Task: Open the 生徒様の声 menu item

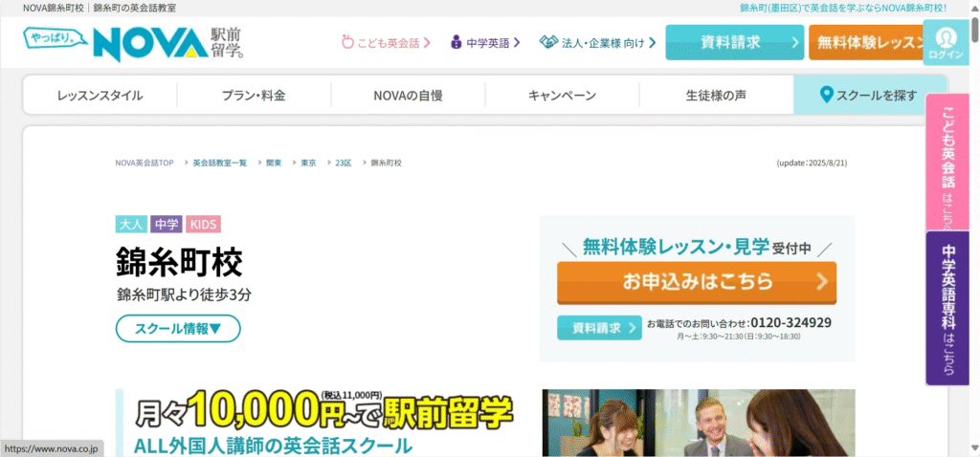Action: (x=716, y=96)
